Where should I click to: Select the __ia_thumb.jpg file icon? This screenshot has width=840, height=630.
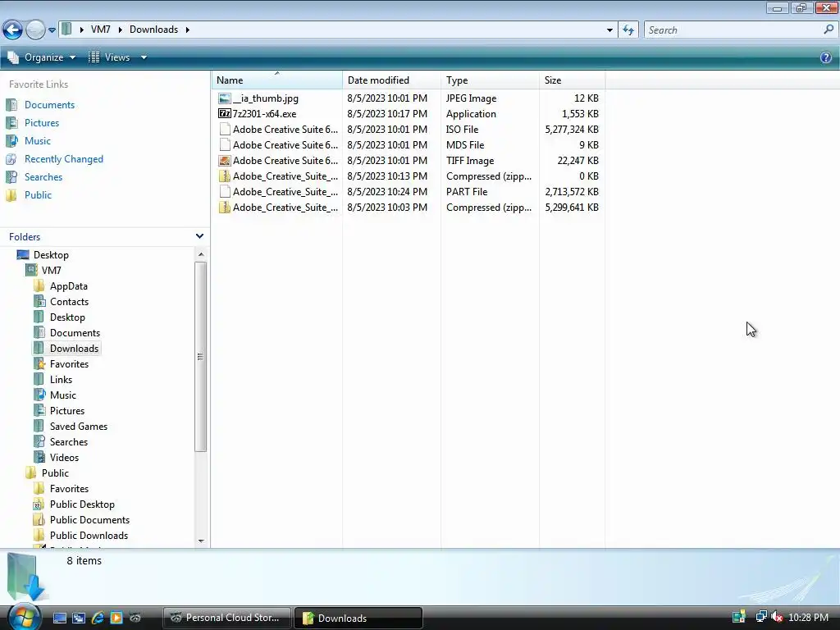(225, 98)
